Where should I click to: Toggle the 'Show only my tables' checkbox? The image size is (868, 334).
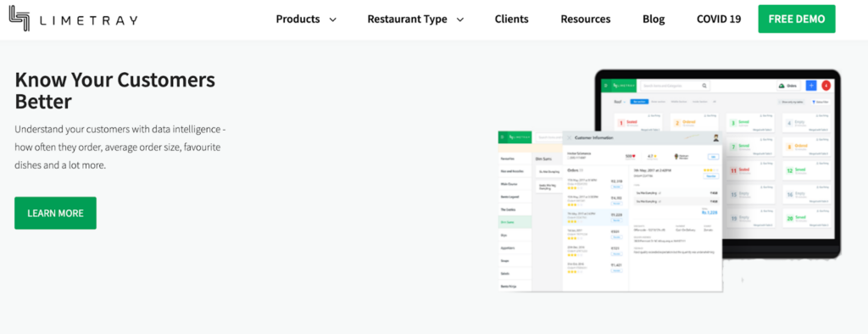[x=781, y=102]
